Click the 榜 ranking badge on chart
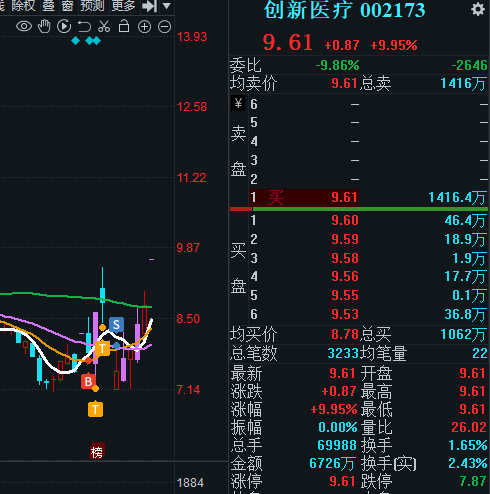Screen dimensions: 490x494 pos(97,452)
